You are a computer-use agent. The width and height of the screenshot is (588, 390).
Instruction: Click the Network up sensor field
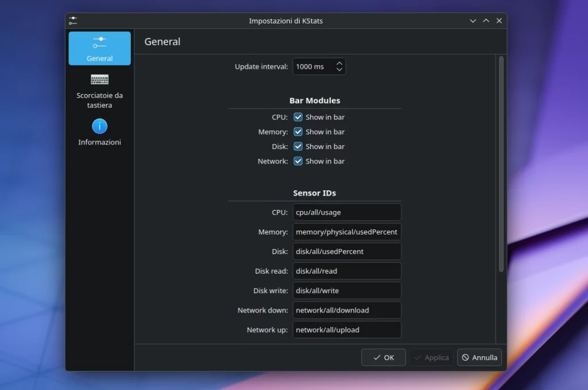point(347,330)
